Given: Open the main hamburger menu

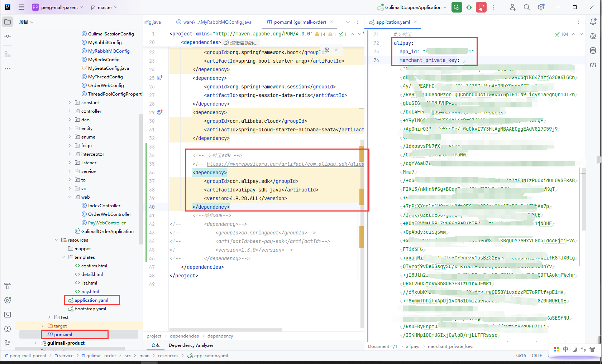Looking at the screenshot, I should pos(21,7).
